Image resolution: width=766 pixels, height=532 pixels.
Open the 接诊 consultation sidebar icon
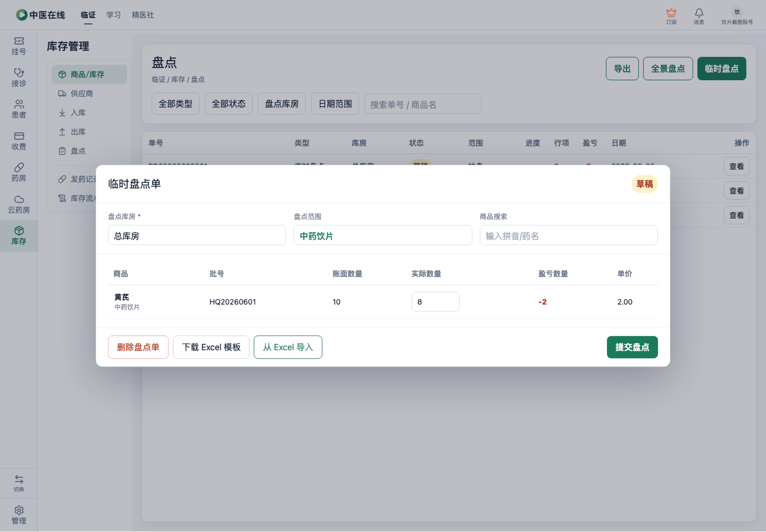coord(19,78)
